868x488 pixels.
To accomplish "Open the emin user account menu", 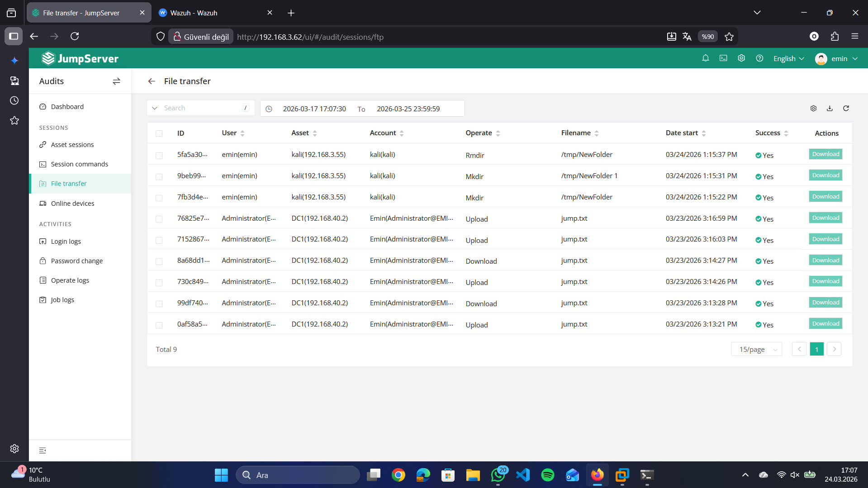I will [836, 59].
